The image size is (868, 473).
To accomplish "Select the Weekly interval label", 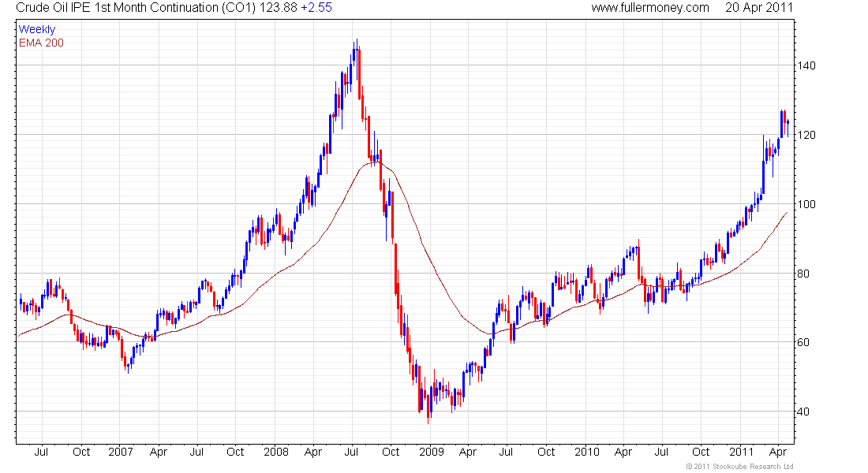I will point(37,29).
